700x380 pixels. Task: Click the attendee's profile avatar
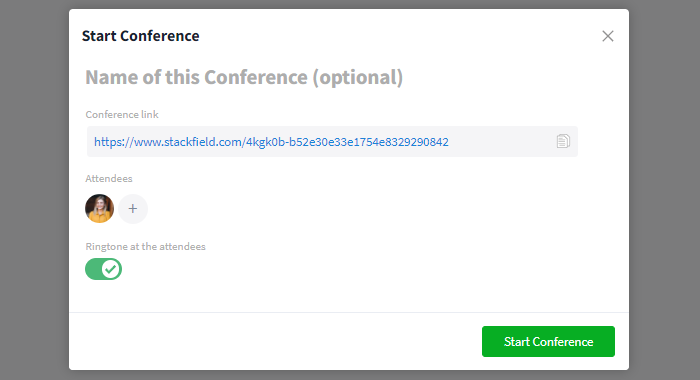click(100, 209)
